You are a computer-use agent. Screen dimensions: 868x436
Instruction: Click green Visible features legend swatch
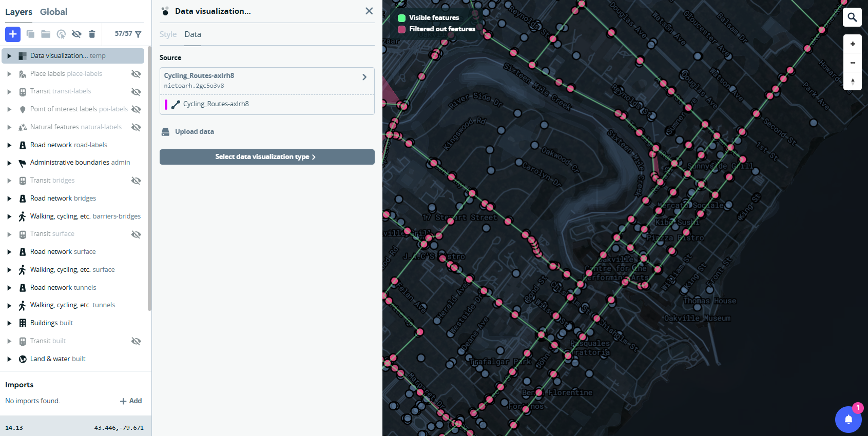click(402, 18)
